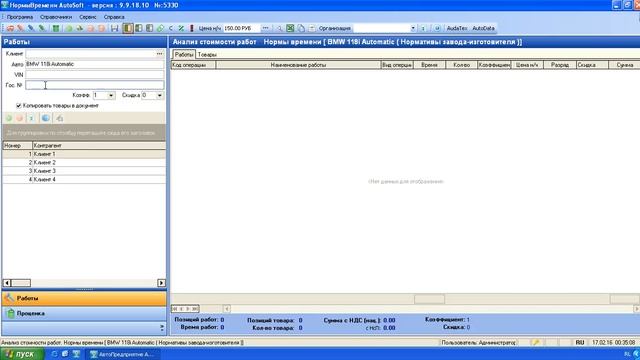Go to last record in grid navigator

195,309
